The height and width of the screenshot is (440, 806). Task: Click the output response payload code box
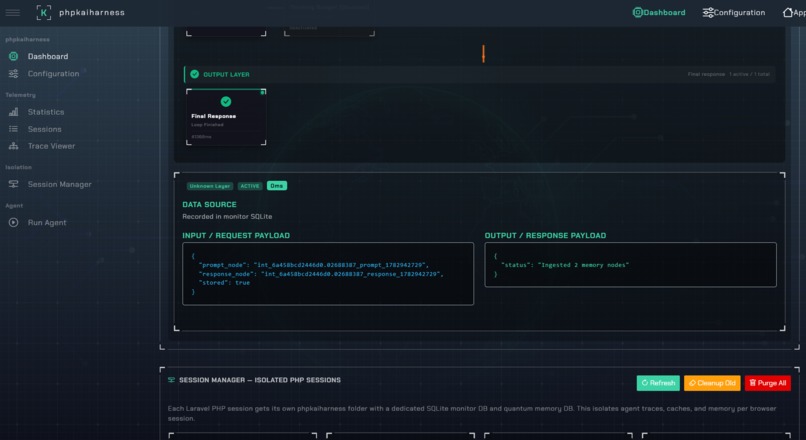click(x=631, y=265)
